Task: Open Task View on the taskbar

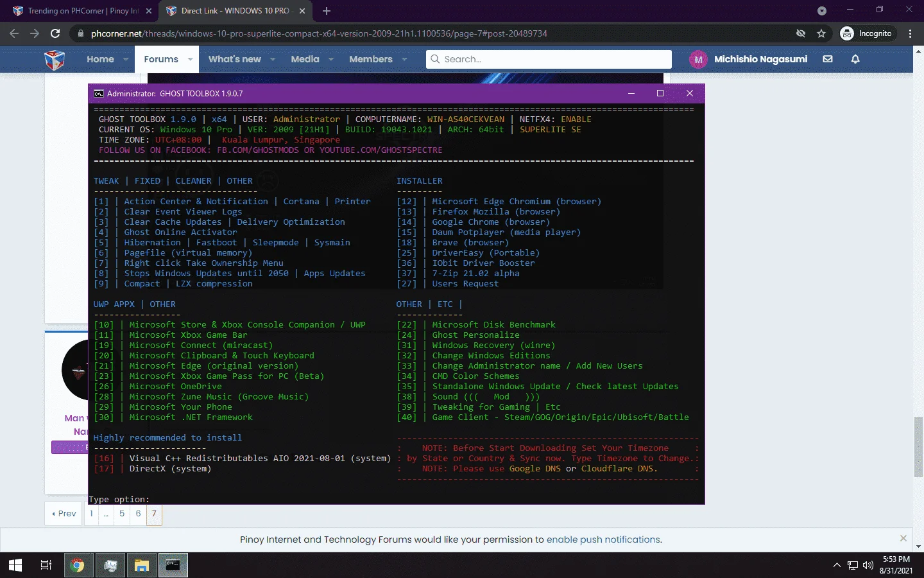Action: point(46,565)
